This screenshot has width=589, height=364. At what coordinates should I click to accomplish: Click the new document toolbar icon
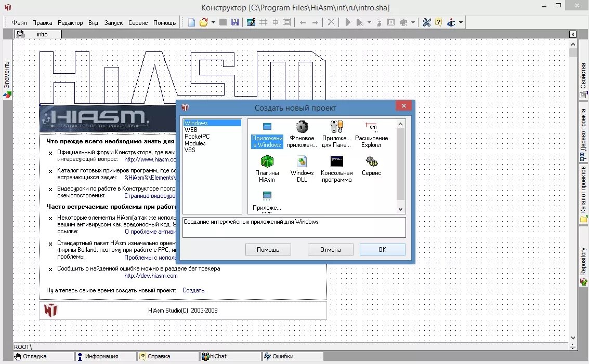coord(192,22)
